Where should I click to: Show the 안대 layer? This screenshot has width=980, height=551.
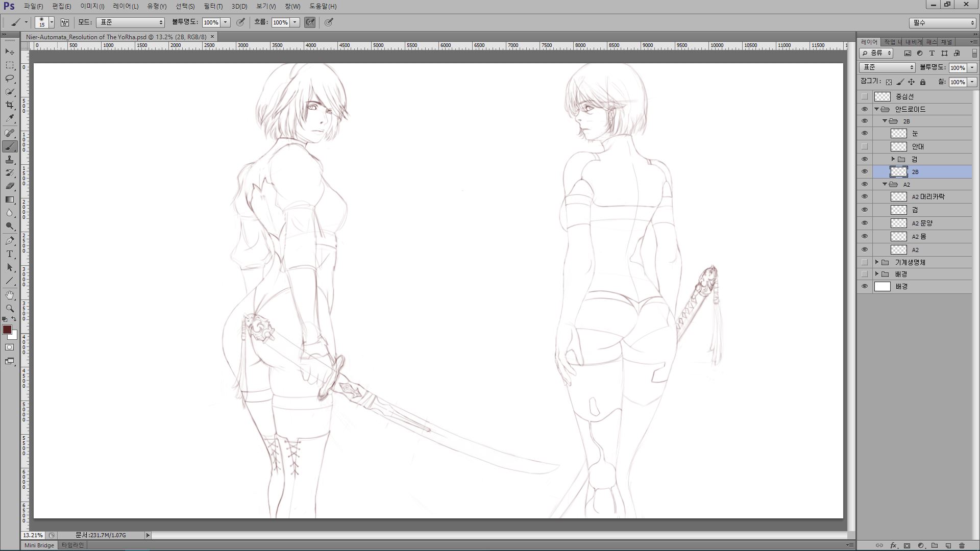point(864,146)
